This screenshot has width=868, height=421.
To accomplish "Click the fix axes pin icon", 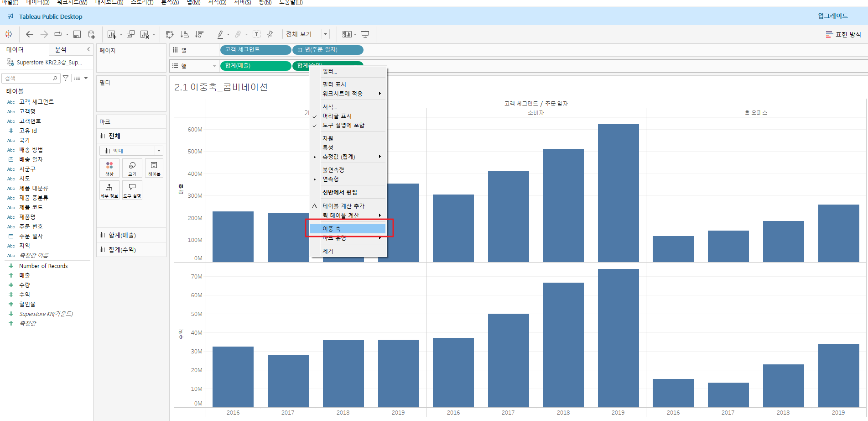I will point(270,34).
